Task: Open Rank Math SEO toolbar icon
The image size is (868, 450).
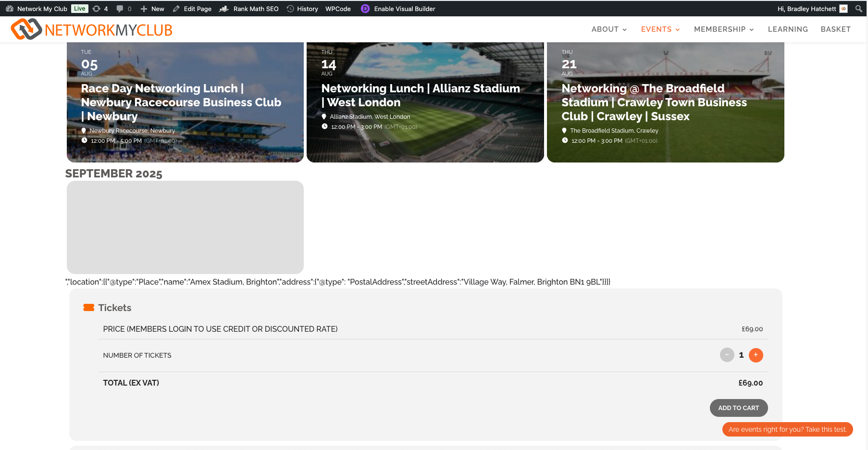Action: tap(223, 9)
